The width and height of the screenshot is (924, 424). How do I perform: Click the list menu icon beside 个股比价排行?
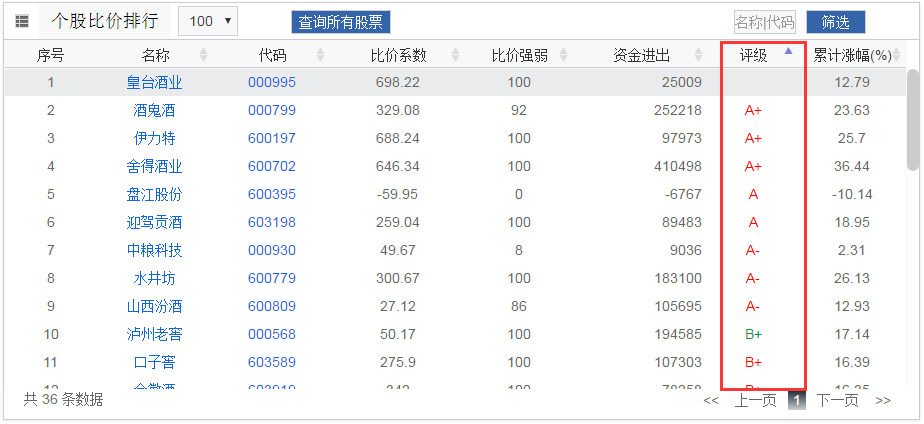(22, 21)
